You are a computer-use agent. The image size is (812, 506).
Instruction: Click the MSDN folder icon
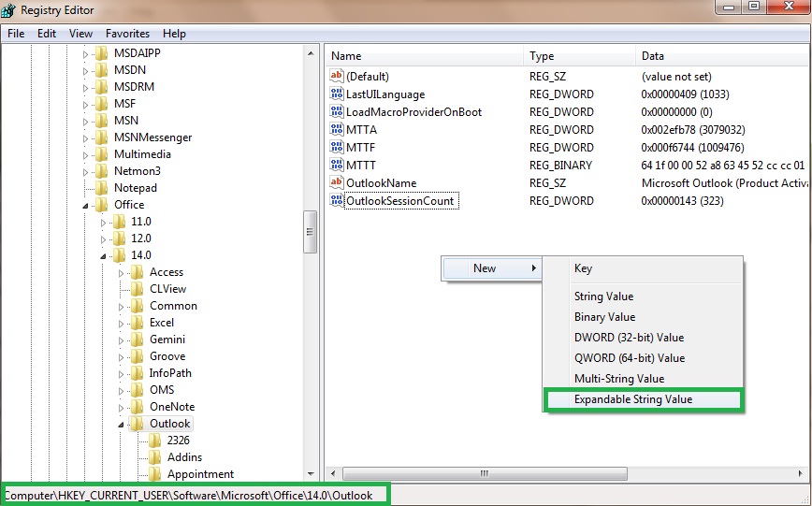click(101, 69)
